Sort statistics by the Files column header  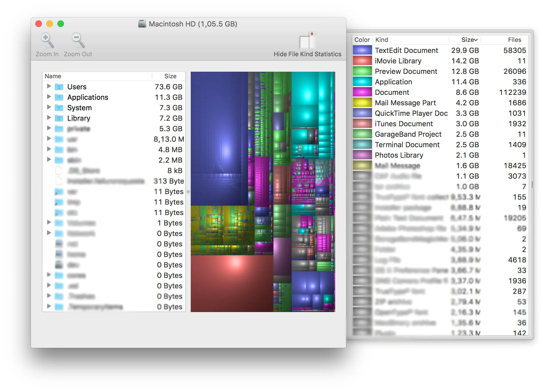(514, 39)
